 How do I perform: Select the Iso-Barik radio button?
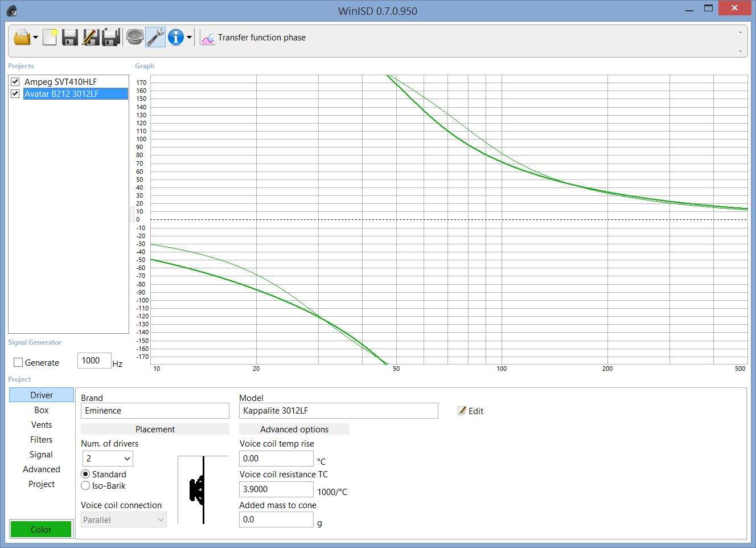(86, 486)
